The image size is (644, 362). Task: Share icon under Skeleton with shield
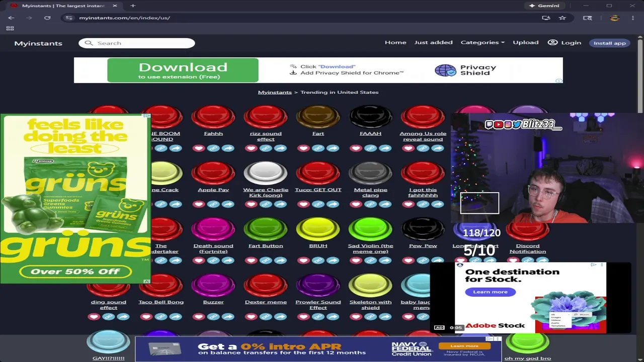[385, 317]
